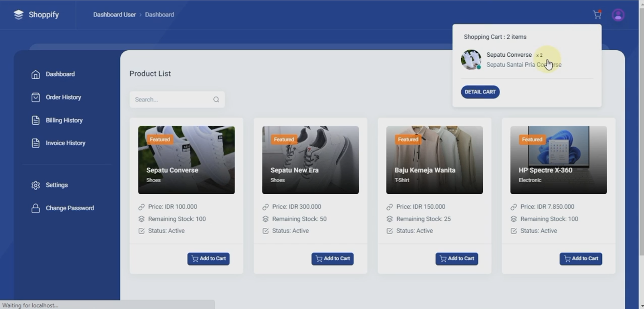Open the Sepatu Converse product image

186,160
